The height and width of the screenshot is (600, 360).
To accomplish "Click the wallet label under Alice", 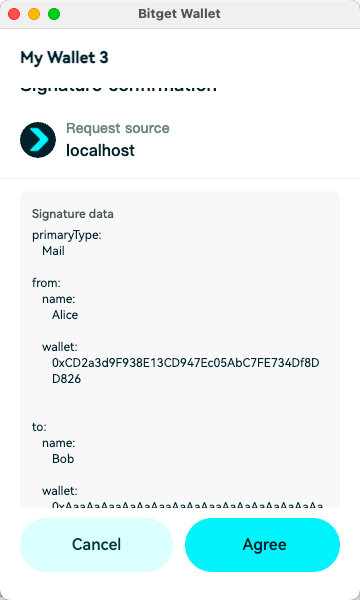I will point(60,347).
